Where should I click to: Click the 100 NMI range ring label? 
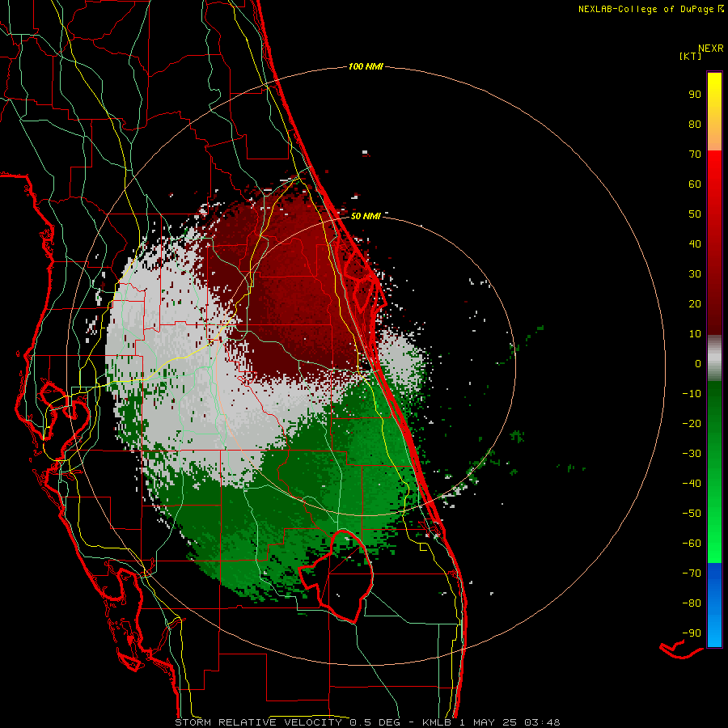tap(366, 67)
